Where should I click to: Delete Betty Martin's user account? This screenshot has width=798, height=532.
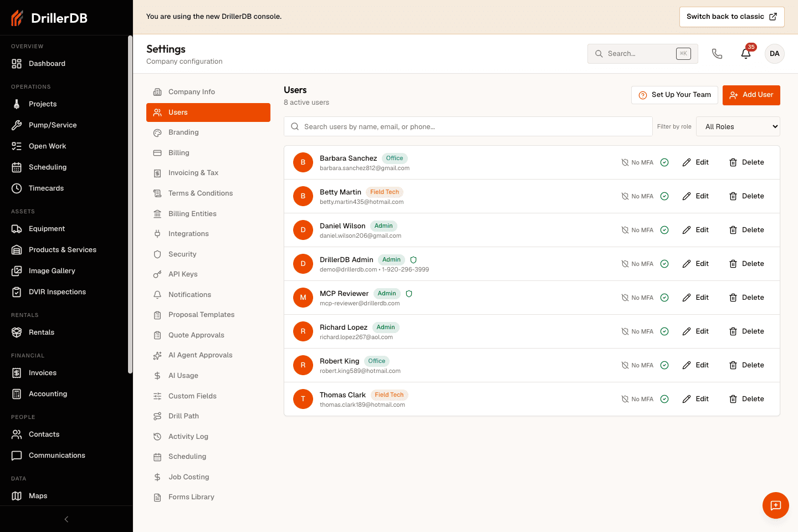pos(746,196)
